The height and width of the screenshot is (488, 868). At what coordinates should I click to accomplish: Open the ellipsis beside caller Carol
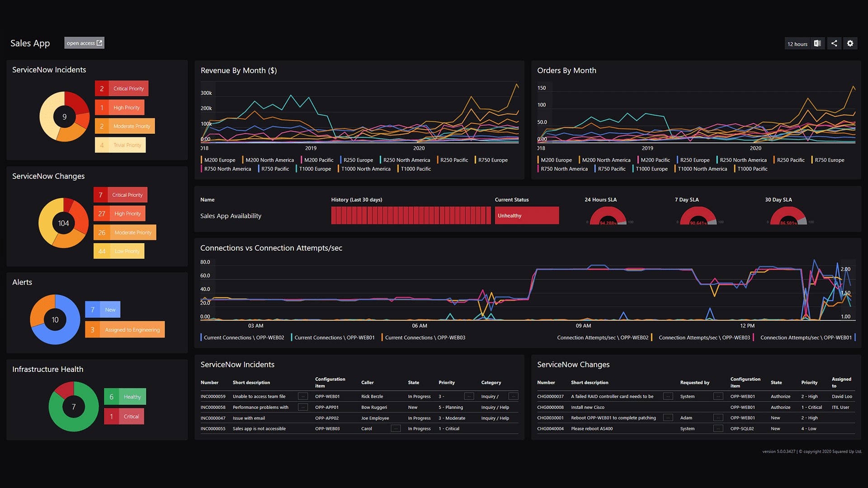click(x=396, y=428)
